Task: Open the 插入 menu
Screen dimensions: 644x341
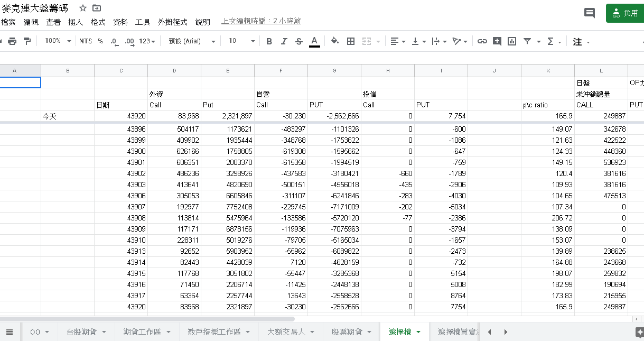Action: coord(76,22)
